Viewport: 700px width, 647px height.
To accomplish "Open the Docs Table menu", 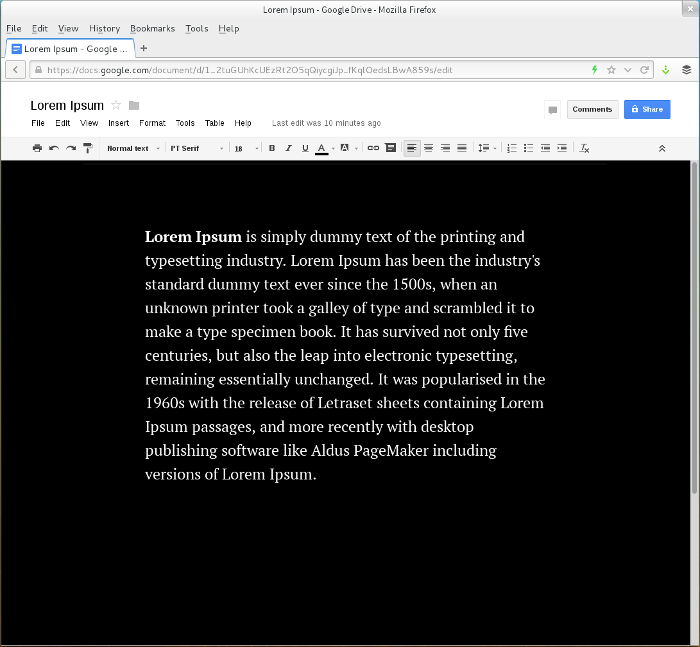I will point(214,123).
